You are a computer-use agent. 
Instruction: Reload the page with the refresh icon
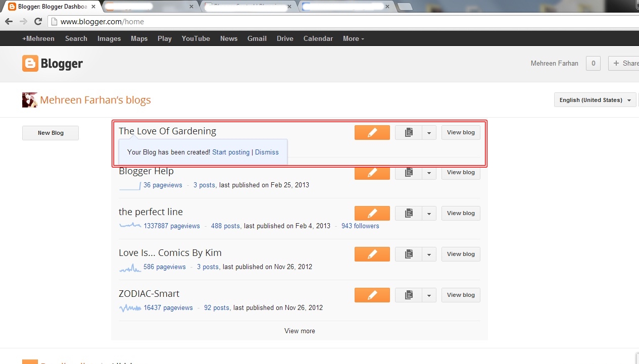click(x=38, y=21)
